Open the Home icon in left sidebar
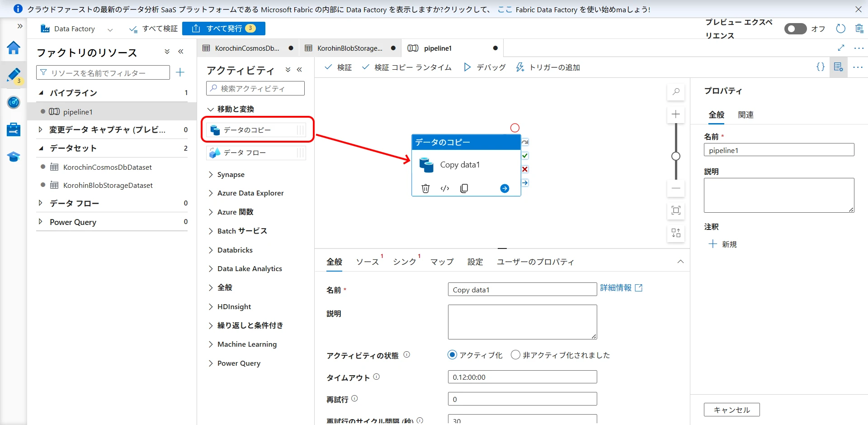Screen dimensions: 868x425 pyautogui.click(x=14, y=48)
